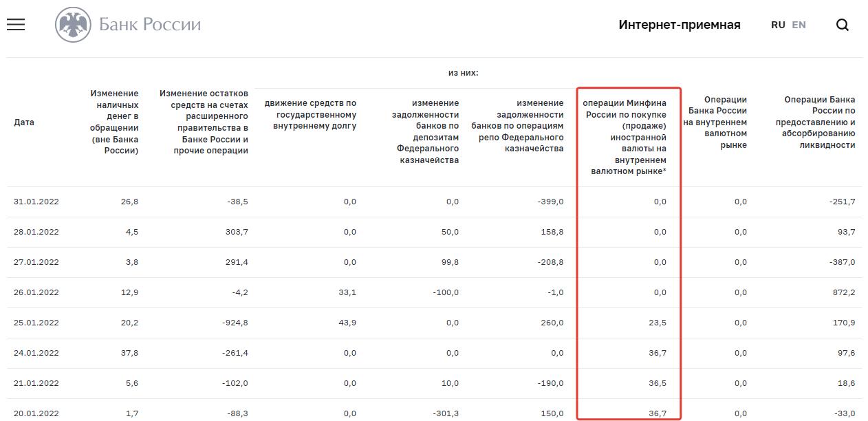This screenshot has height=421, width=868.
Task: Open the hamburger navigation menu
Action: coord(16,25)
